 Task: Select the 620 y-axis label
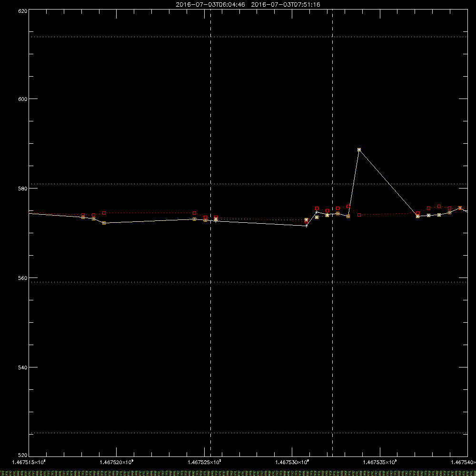(23, 11)
